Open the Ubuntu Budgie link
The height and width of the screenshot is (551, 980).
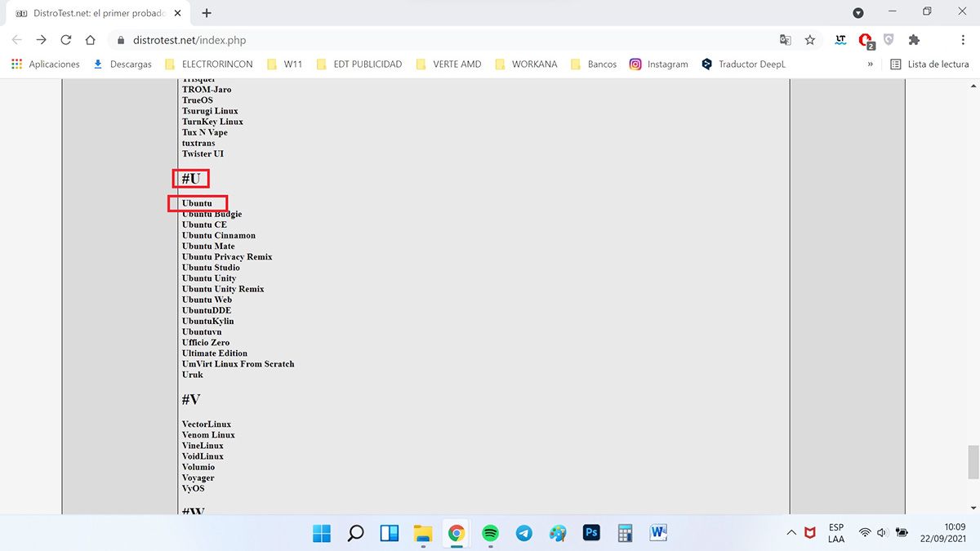pyautogui.click(x=212, y=215)
